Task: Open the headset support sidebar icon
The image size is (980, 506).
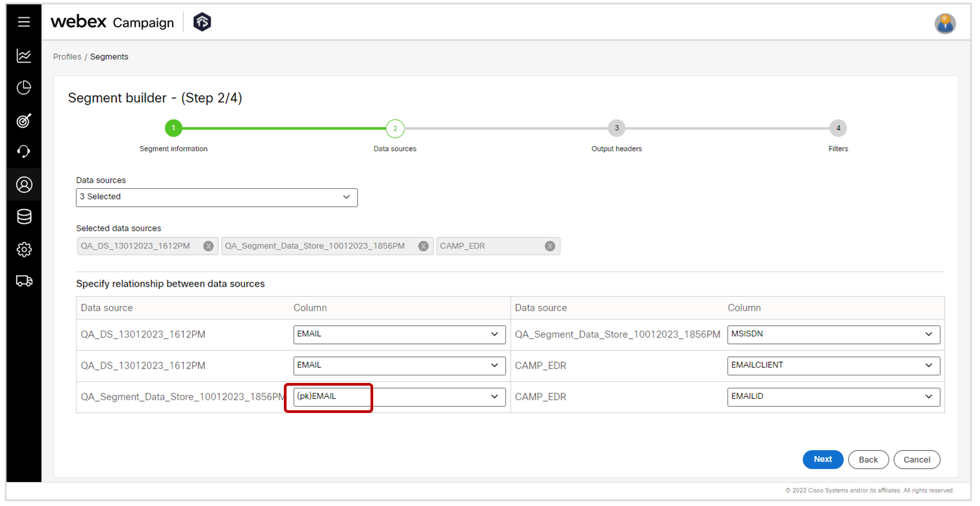Action: click(x=24, y=152)
